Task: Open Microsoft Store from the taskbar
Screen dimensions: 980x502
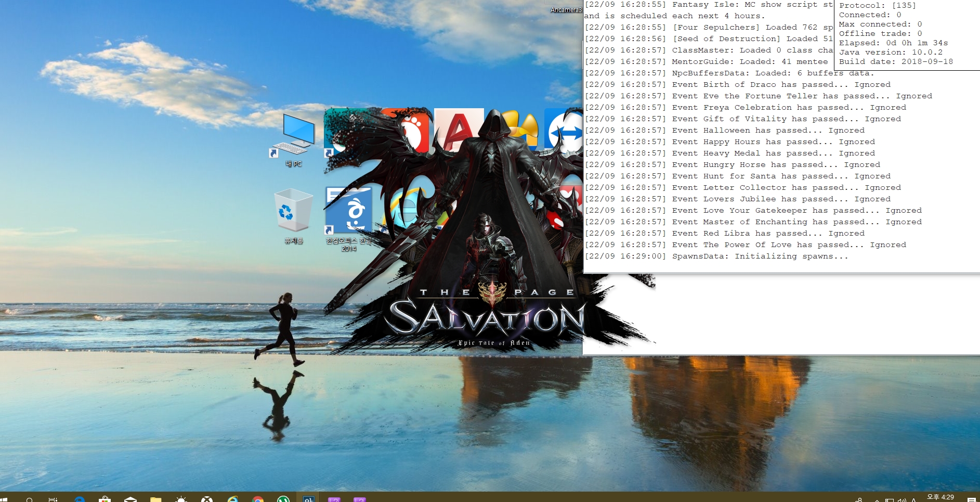Action: point(105,499)
